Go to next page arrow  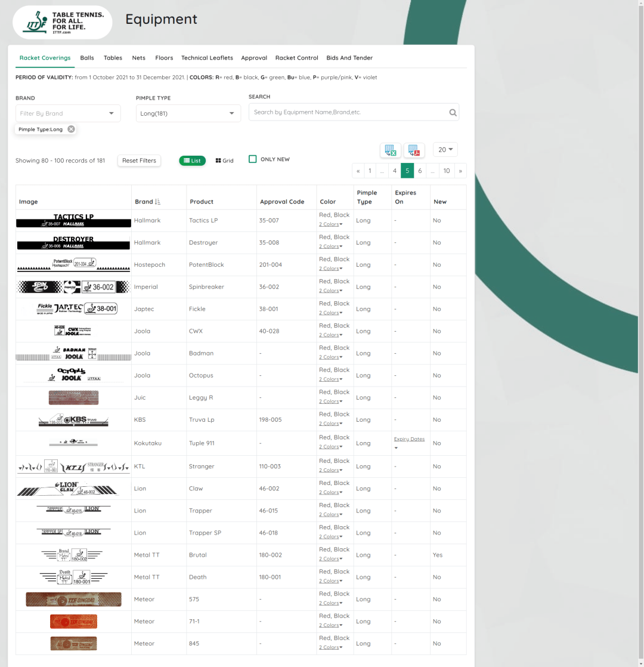460,171
